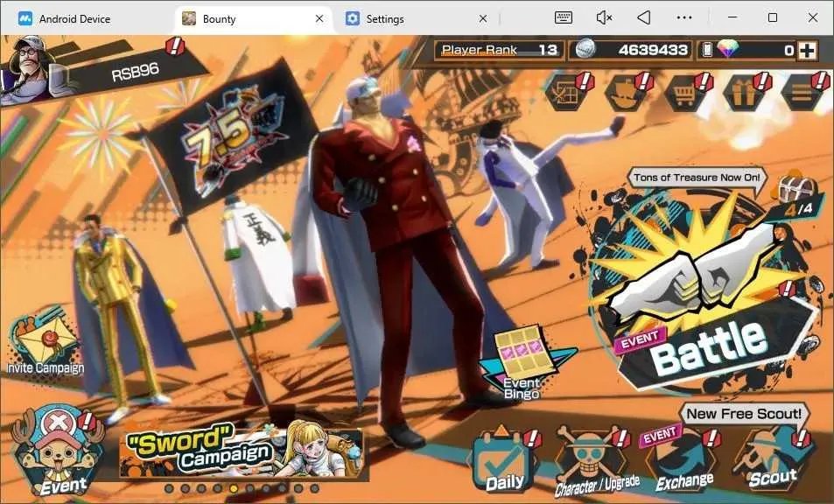This screenshot has width=834, height=504.
Task: Open the Event Bingo card icon
Action: click(522, 363)
